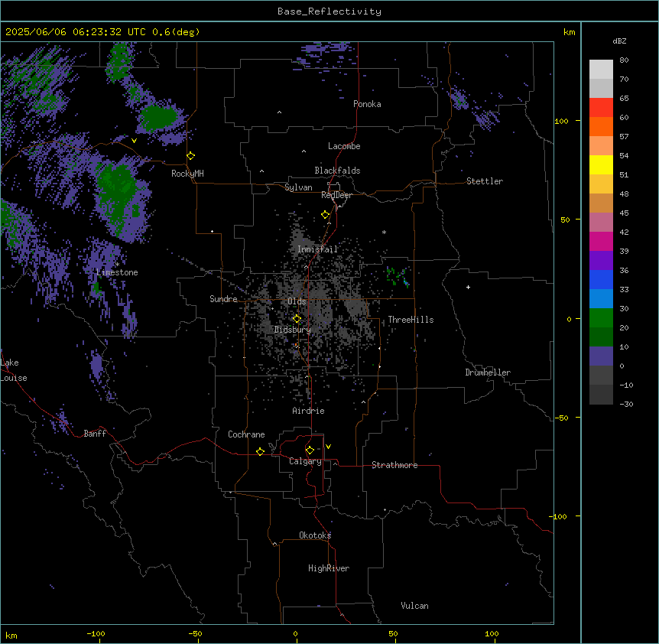
Task: Click the large green echo cell northwest of RockyMH
Action: 157,118
